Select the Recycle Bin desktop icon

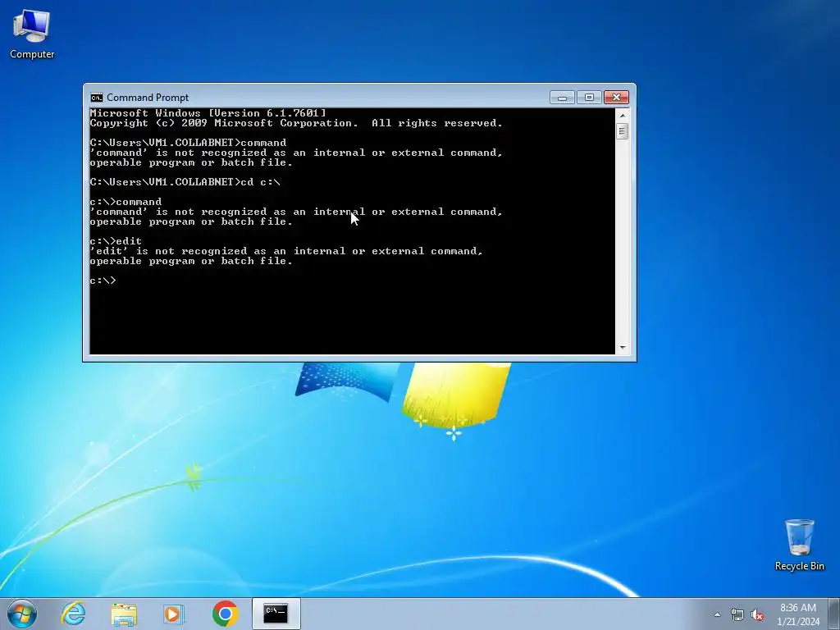click(x=799, y=545)
